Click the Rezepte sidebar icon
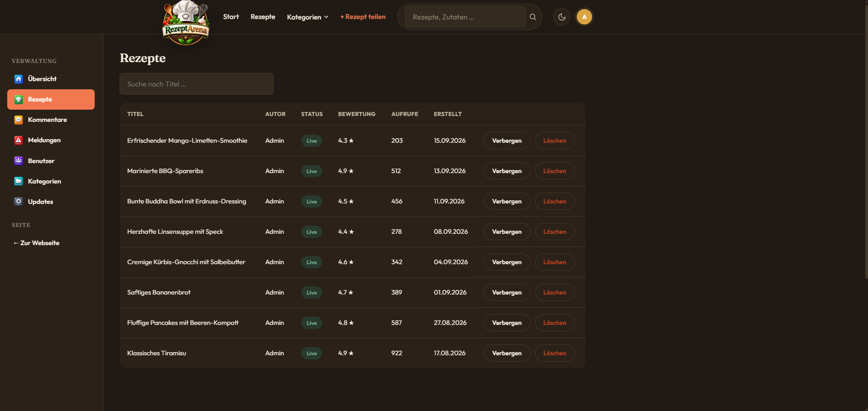The image size is (868, 411). tap(19, 99)
